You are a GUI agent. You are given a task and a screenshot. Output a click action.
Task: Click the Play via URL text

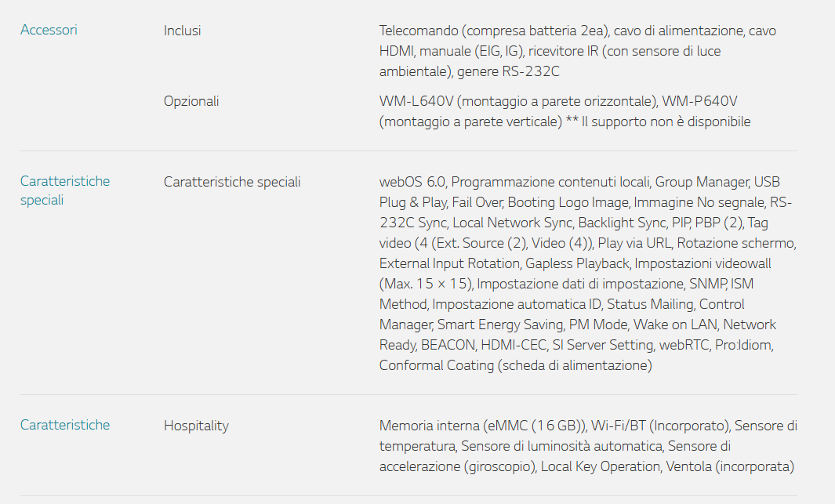[634, 243]
